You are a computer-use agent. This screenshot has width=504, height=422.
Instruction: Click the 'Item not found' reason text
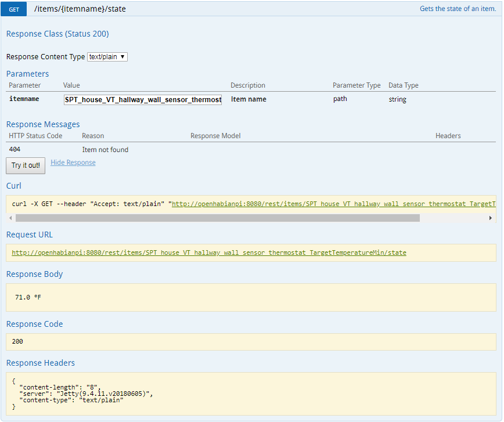tap(105, 150)
